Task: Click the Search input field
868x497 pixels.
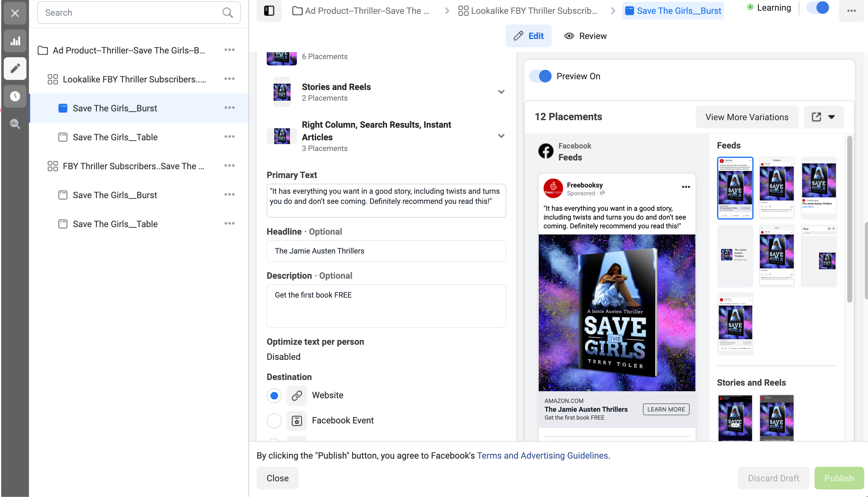Action: pos(139,13)
